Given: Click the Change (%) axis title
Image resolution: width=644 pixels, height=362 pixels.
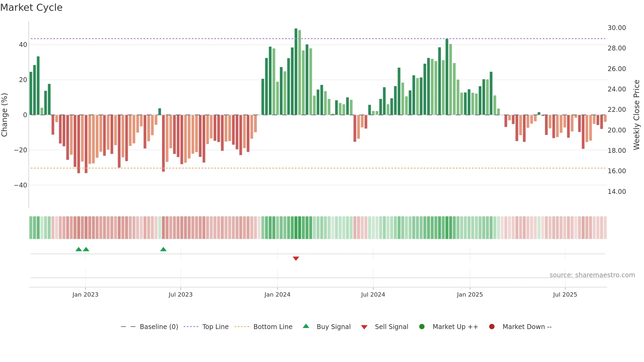Looking at the screenshot, I should 5,115.
